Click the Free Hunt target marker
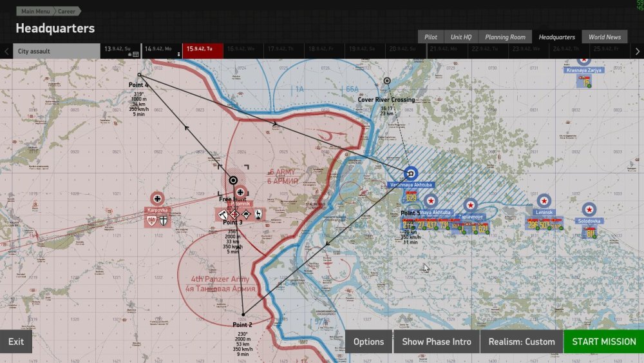The width and height of the screenshot is (644, 363). (233, 180)
